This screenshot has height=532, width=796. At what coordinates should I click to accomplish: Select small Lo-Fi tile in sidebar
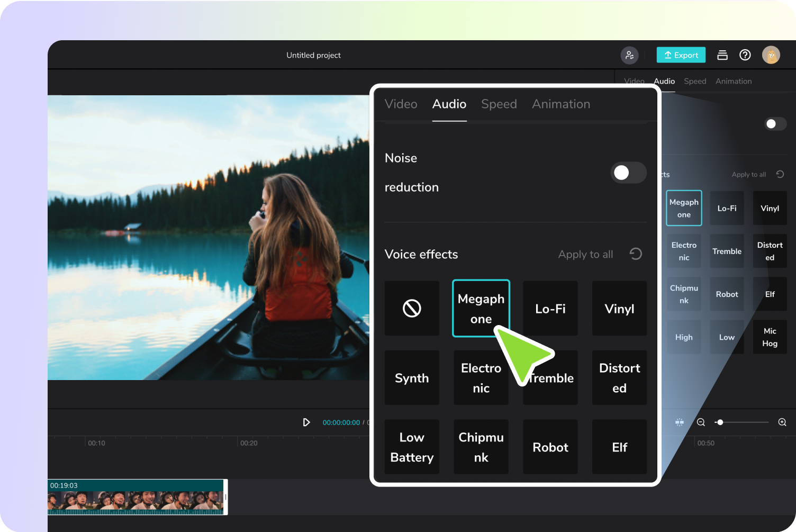(x=727, y=208)
